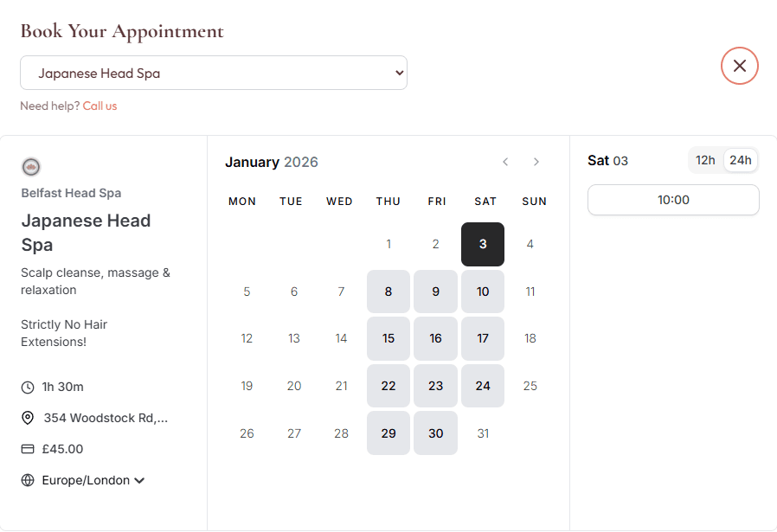Choose January 30 as appointment date
Screen dimensions: 777x532
[435, 433]
